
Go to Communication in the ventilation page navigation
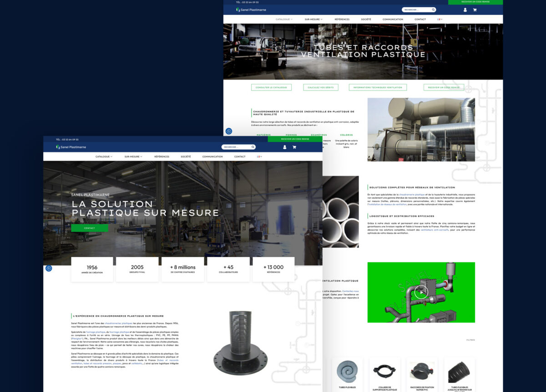tap(393, 19)
